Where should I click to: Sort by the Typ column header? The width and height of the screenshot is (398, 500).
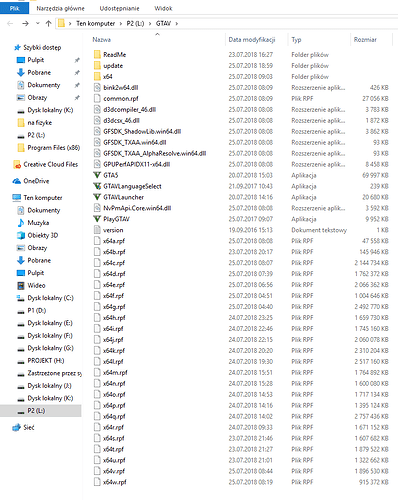(296, 40)
